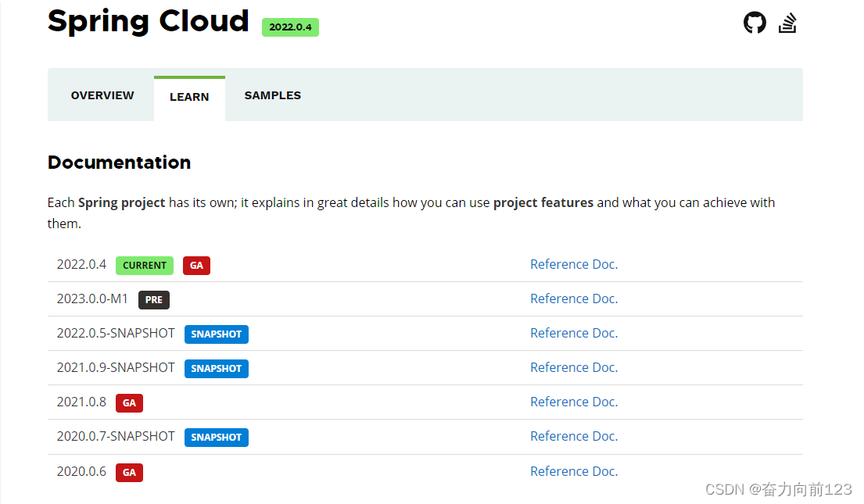Click the version text 2021.0.8
Image resolution: width=864 pixels, height=504 pixels.
click(x=81, y=402)
